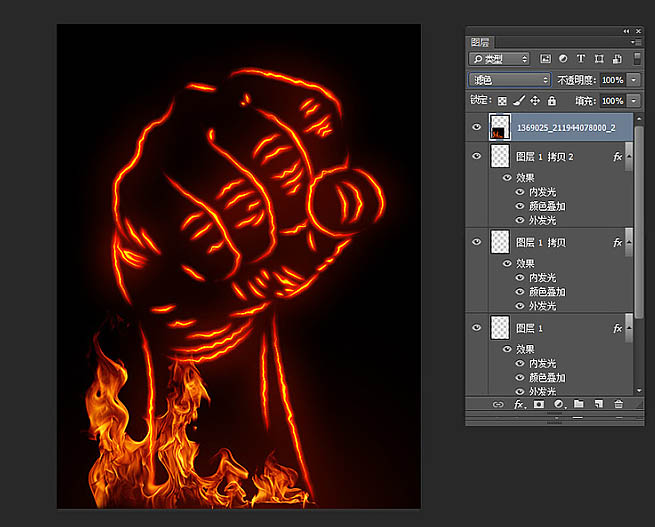655x527 pixels.
Task: Click thumbnail of 1369025_211944078000_2 layer
Action: pos(500,127)
